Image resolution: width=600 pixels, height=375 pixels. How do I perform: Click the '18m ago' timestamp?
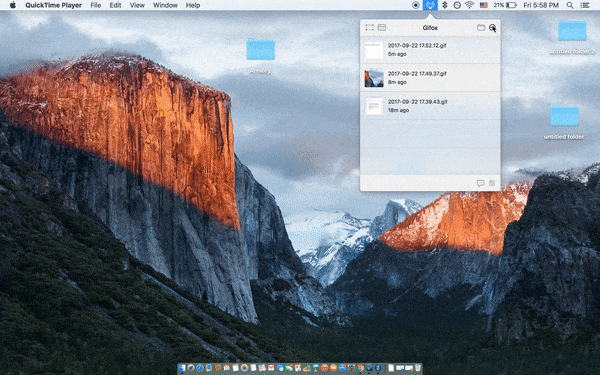(x=398, y=110)
